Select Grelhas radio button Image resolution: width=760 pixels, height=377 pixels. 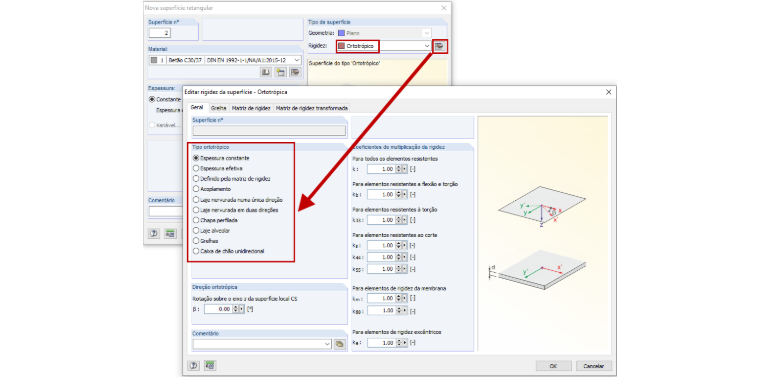point(196,241)
